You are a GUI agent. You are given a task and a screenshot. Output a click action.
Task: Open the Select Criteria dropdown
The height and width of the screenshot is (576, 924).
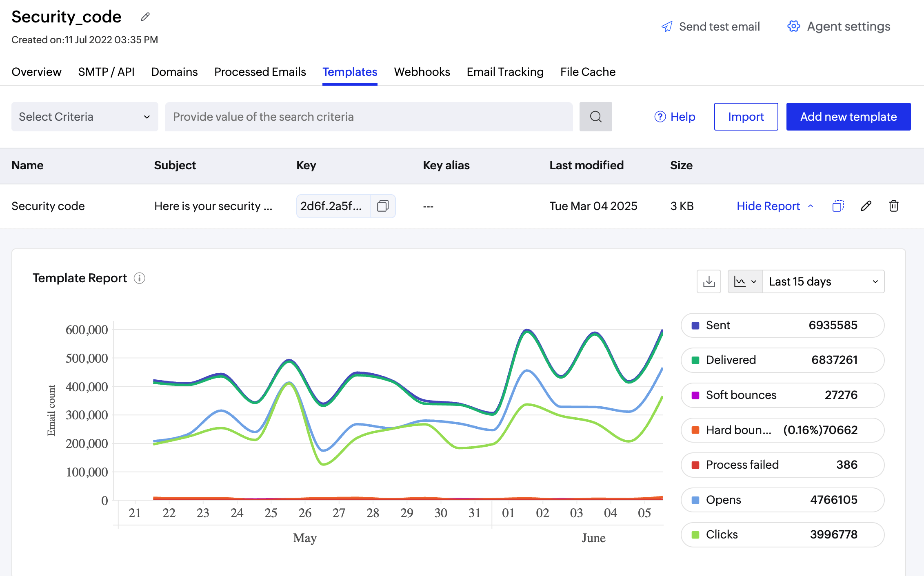pyautogui.click(x=84, y=117)
